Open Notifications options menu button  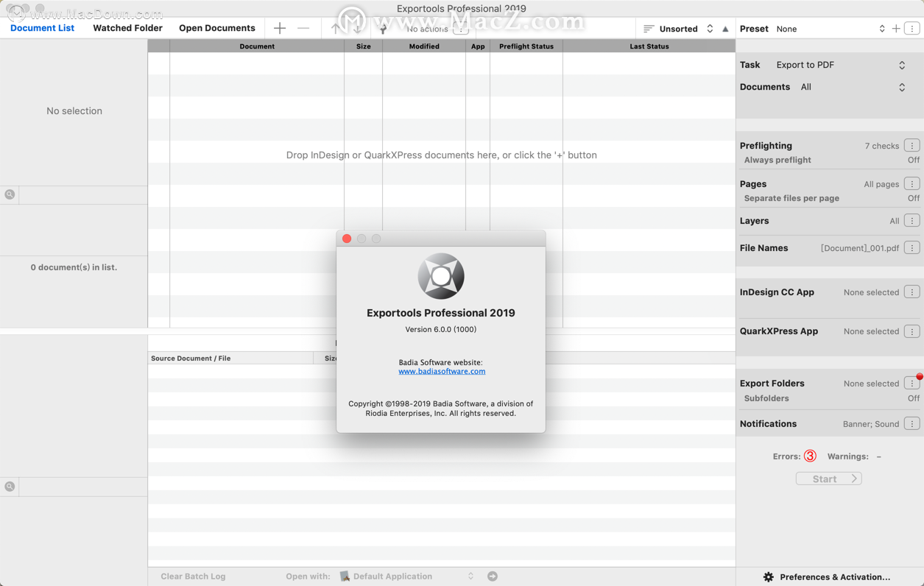click(912, 424)
